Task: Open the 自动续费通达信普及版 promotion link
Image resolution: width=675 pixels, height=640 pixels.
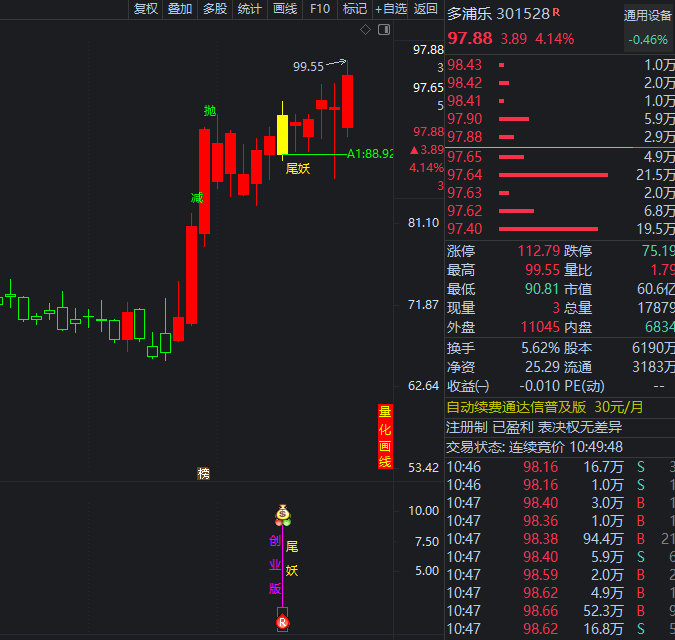Action: tap(545, 407)
